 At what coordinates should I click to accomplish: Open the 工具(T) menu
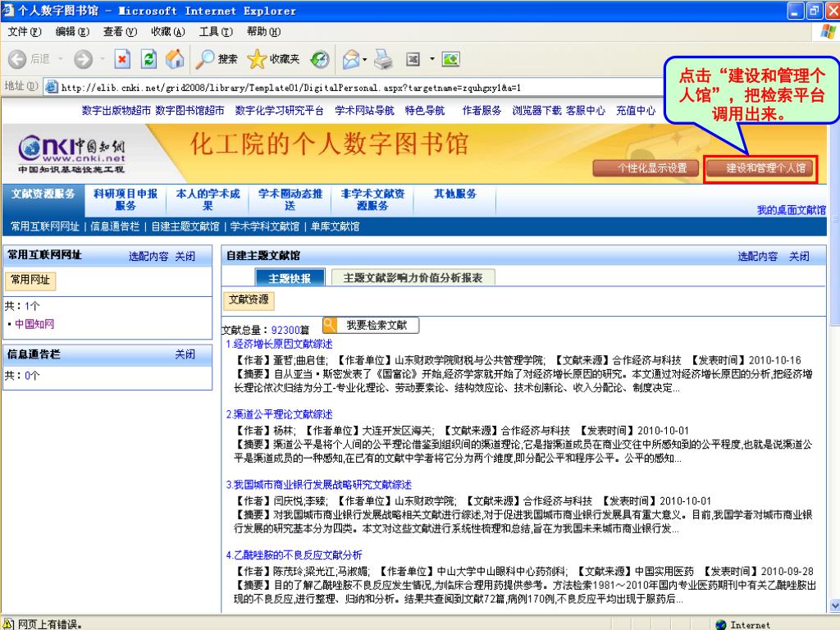[x=216, y=32]
